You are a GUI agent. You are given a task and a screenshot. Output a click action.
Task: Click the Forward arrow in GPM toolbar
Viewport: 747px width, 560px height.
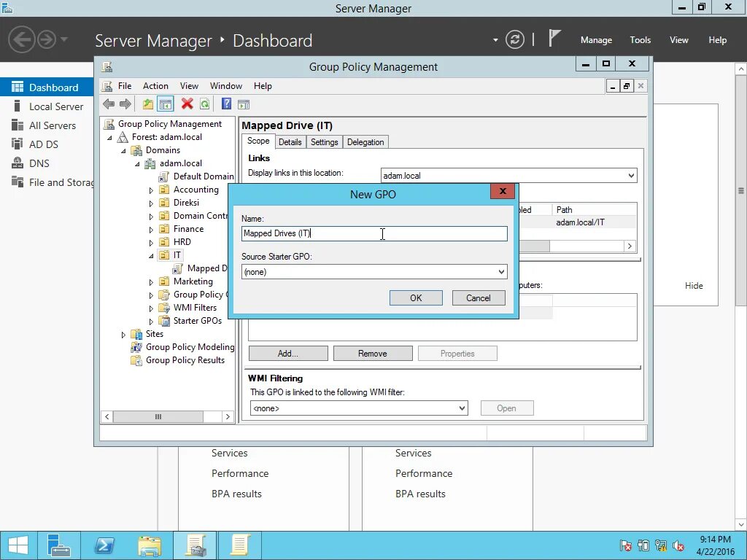125,104
